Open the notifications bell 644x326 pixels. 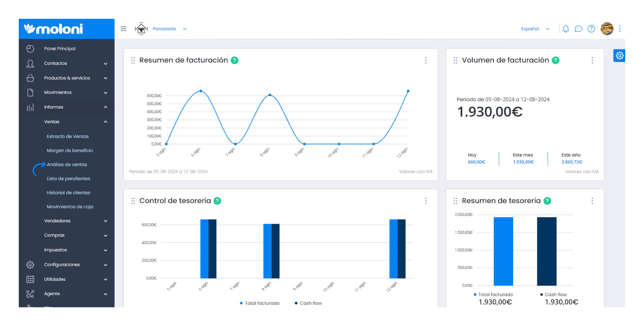[566, 29]
